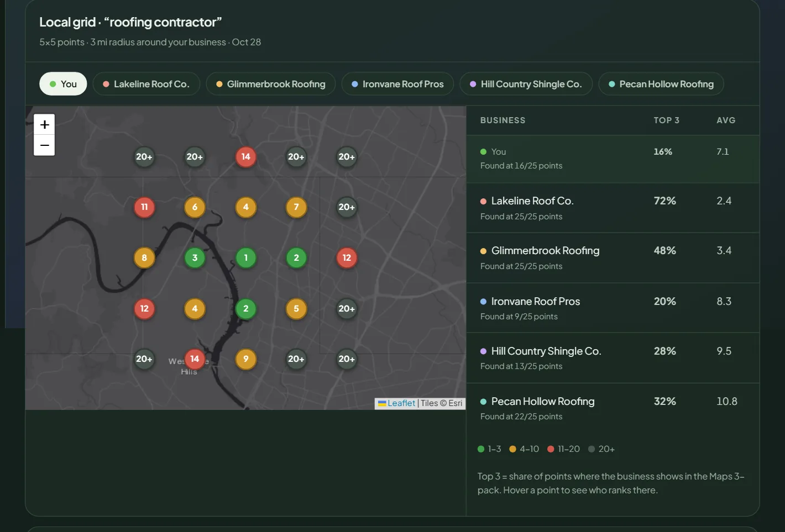Toggle the You filter chip
The width and height of the screenshot is (785, 532).
[x=63, y=84]
